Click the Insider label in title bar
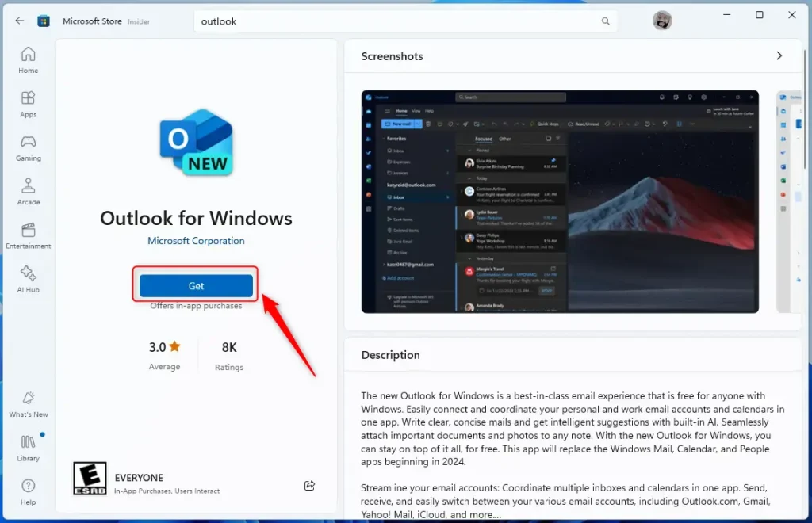 click(139, 21)
